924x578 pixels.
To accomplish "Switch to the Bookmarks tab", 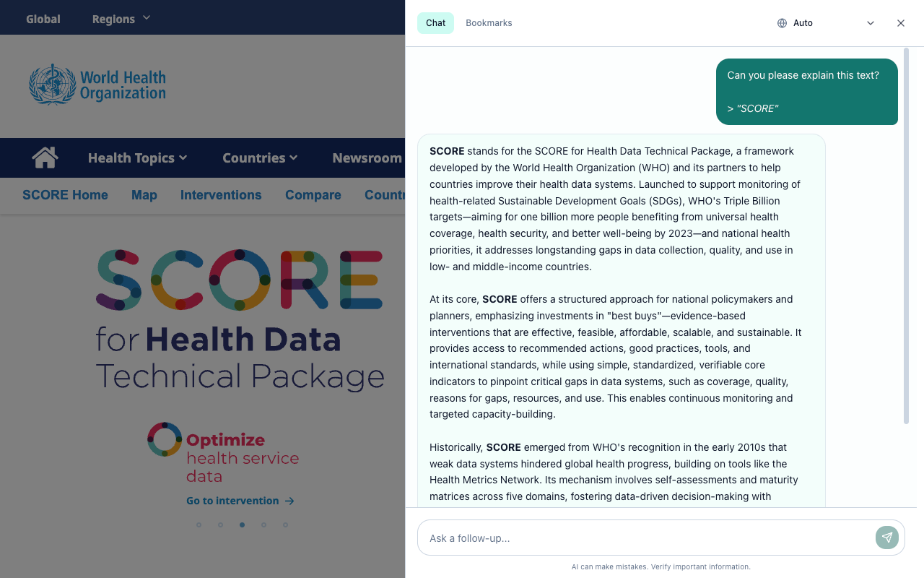I will pos(489,22).
